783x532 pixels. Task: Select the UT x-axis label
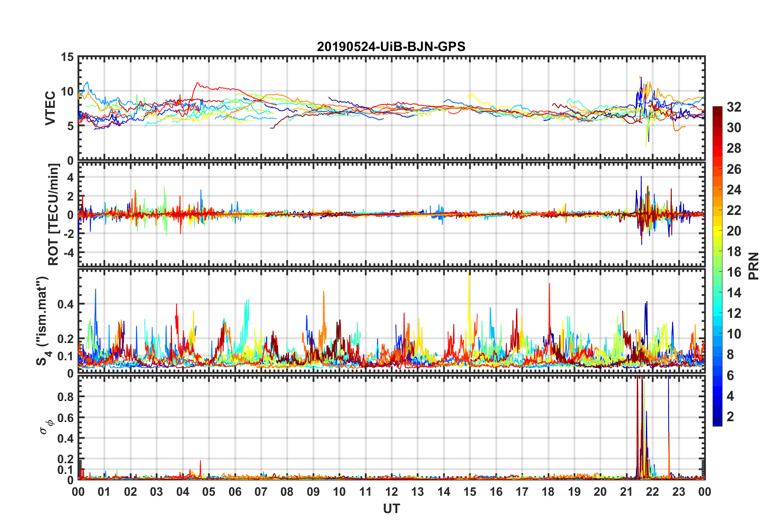(x=391, y=509)
